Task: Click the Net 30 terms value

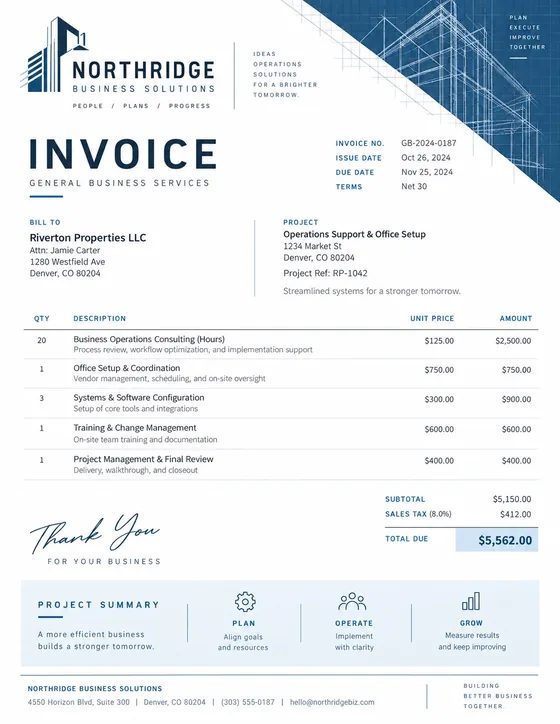Action: 414,186
